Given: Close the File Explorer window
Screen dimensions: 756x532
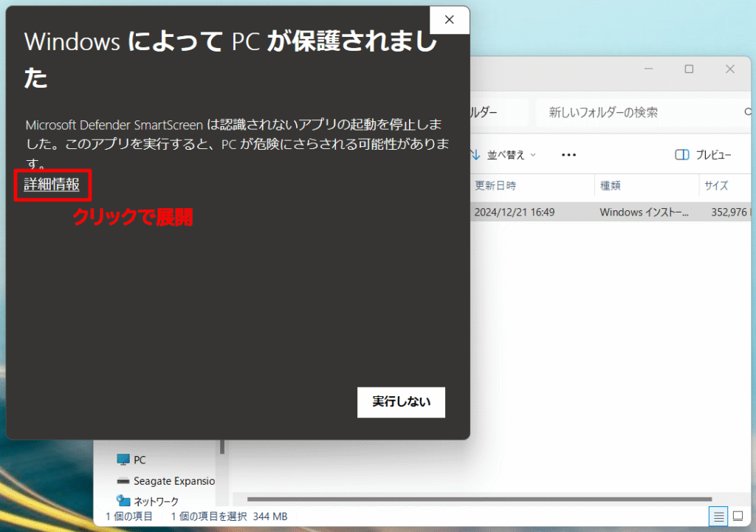Looking at the screenshot, I should click(x=730, y=69).
